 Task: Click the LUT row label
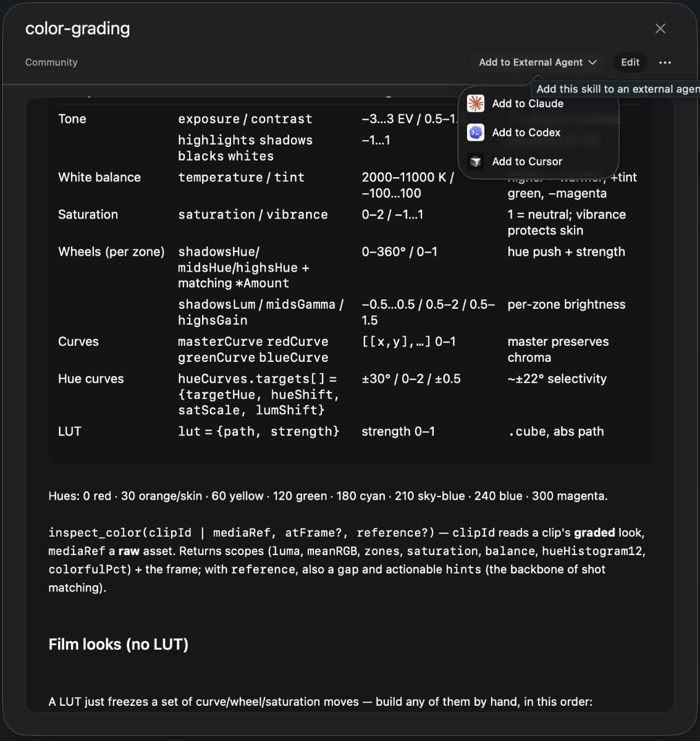[x=70, y=432]
